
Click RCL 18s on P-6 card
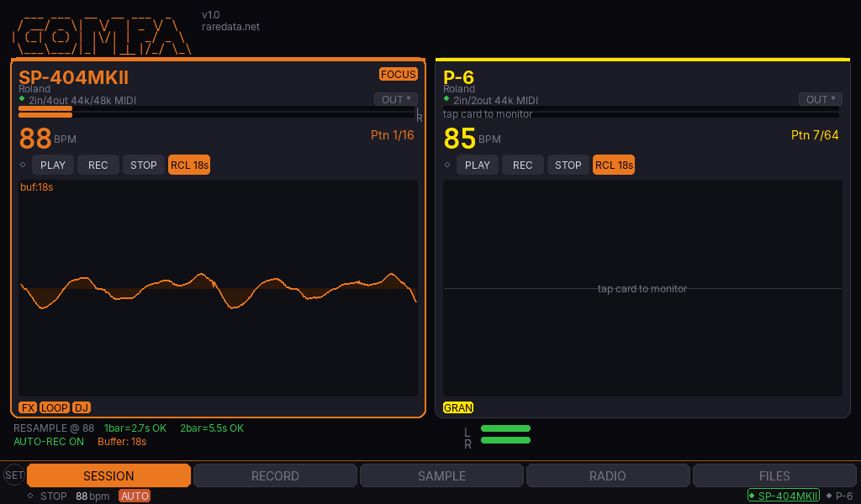[x=614, y=165]
